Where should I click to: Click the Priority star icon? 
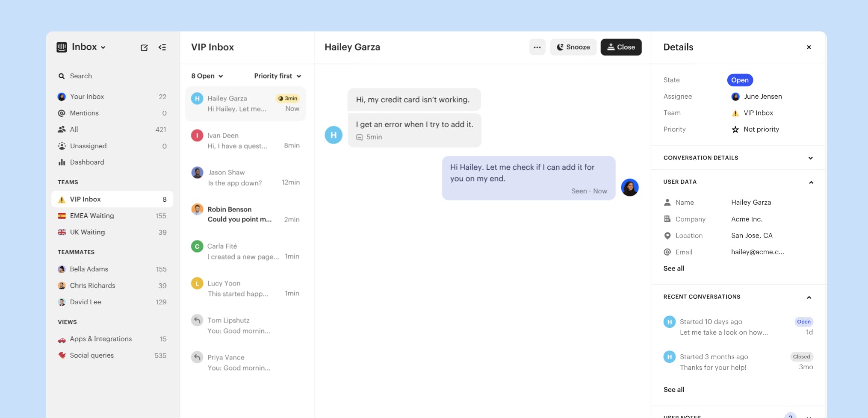coord(735,130)
